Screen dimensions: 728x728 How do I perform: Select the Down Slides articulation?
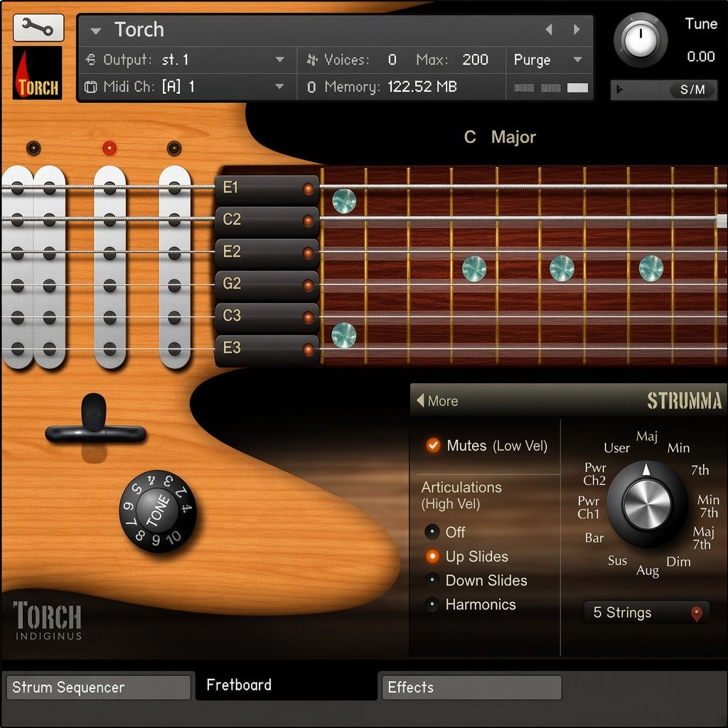432,580
